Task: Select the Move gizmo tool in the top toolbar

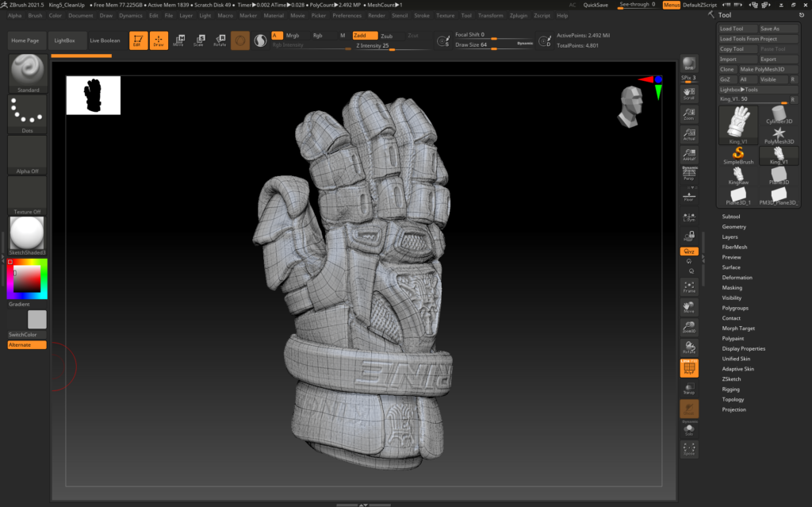Action: 180,40
